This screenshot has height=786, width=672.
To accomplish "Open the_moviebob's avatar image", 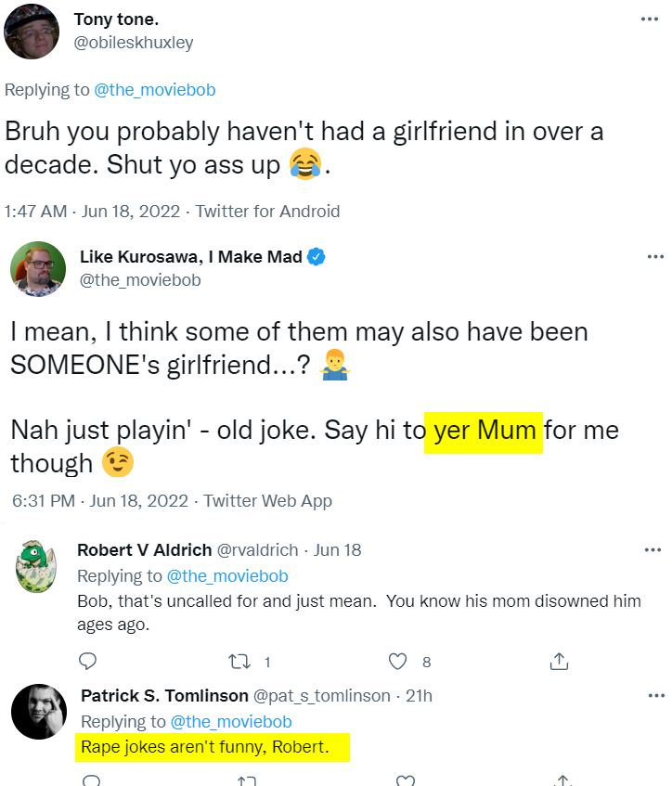I will click(x=36, y=268).
